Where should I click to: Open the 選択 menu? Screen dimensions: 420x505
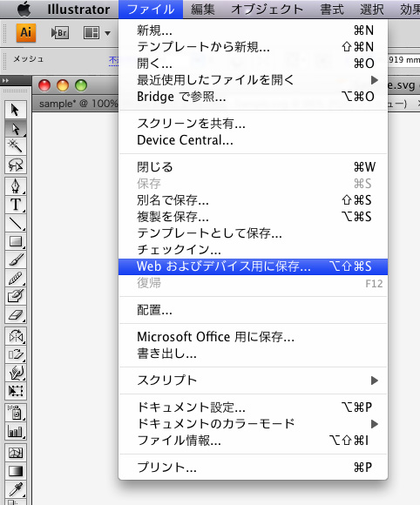point(372,10)
